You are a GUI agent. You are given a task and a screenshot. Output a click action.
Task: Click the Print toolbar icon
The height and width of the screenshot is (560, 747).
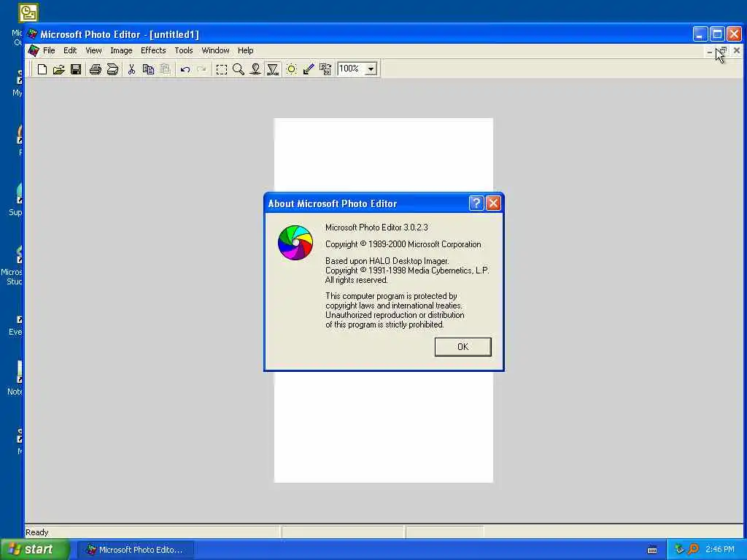click(x=96, y=69)
